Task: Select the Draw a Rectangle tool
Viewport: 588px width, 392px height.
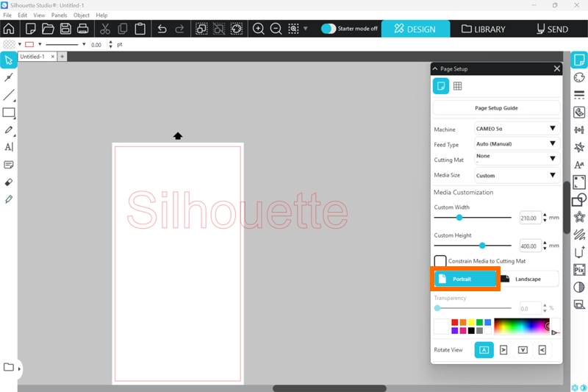Action: tap(9, 113)
